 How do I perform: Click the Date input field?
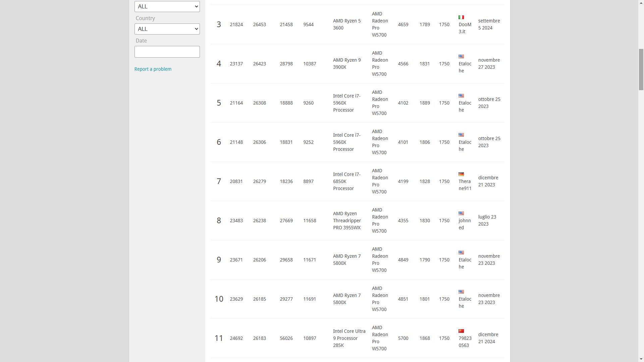167,52
